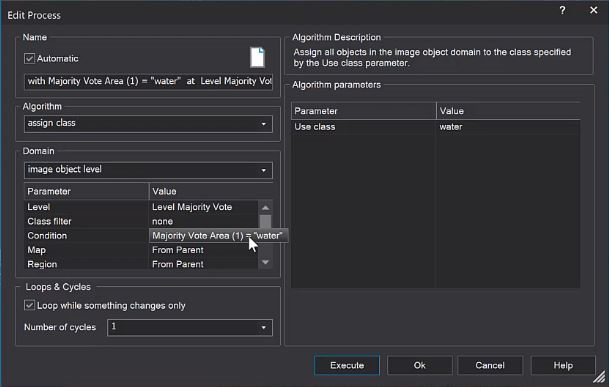Click the scroll down arrow in Domain list
The image size is (609, 387).
point(265,262)
